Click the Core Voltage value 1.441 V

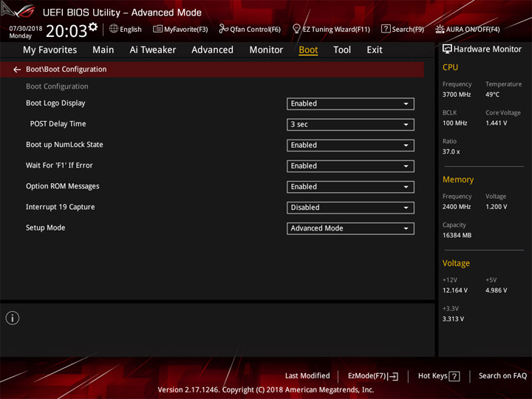point(497,123)
